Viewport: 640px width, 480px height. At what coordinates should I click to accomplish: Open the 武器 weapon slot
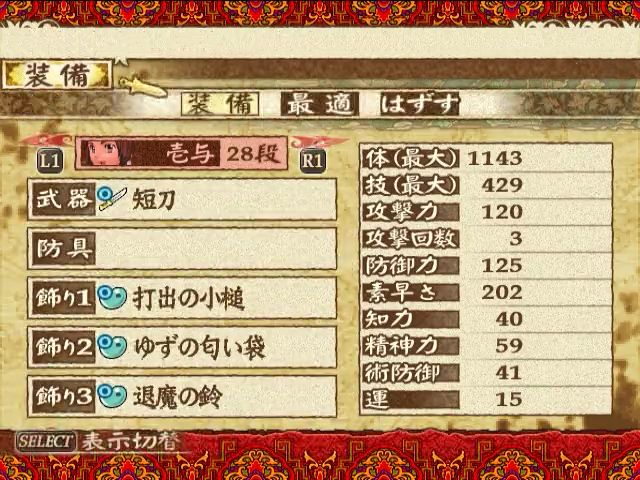[x=182, y=199]
